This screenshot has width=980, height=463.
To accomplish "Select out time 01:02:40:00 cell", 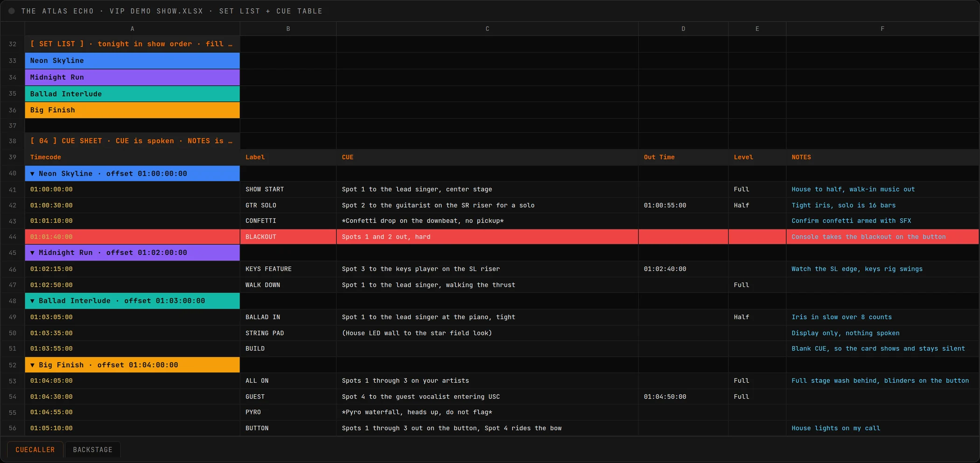I will click(x=683, y=269).
